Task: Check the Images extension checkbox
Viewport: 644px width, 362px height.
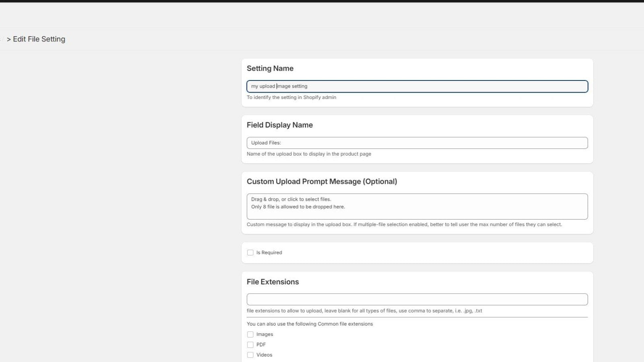Action: 250,334
